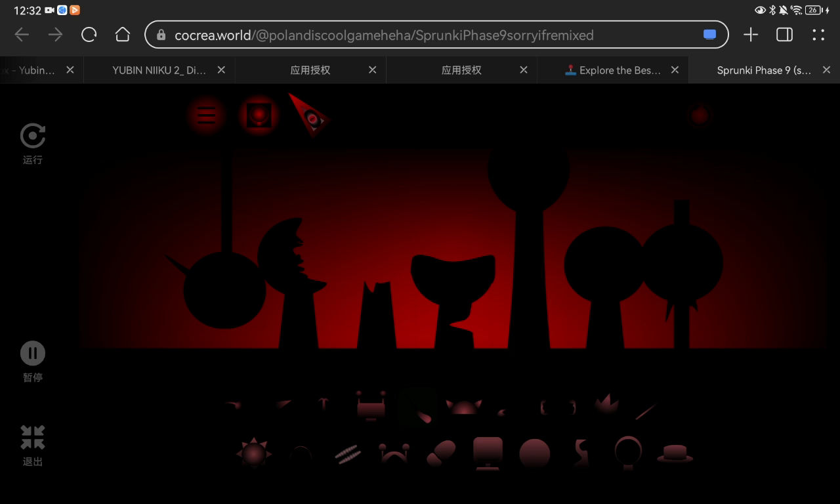Close the YUBIN NIIKU 2 tab

(221, 70)
